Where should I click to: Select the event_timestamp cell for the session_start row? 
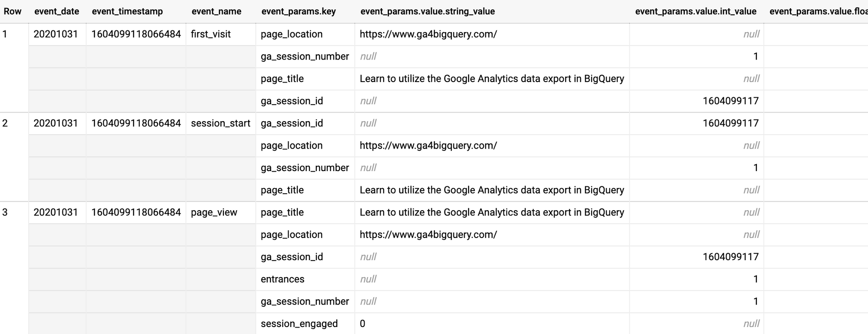point(136,123)
